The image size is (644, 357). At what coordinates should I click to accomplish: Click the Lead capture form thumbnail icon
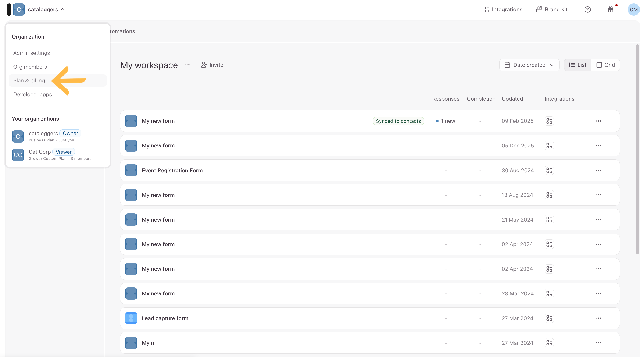click(131, 318)
